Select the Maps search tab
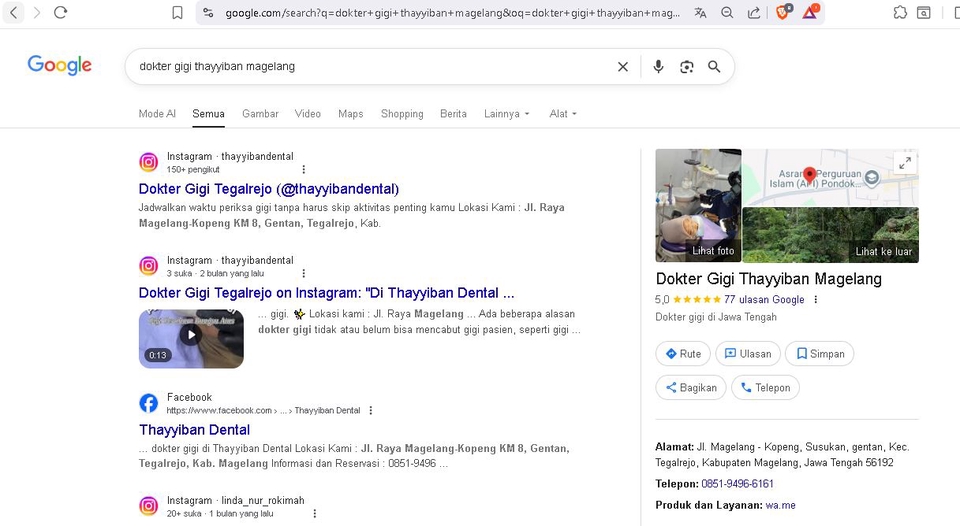The width and height of the screenshot is (960, 526). (x=350, y=114)
